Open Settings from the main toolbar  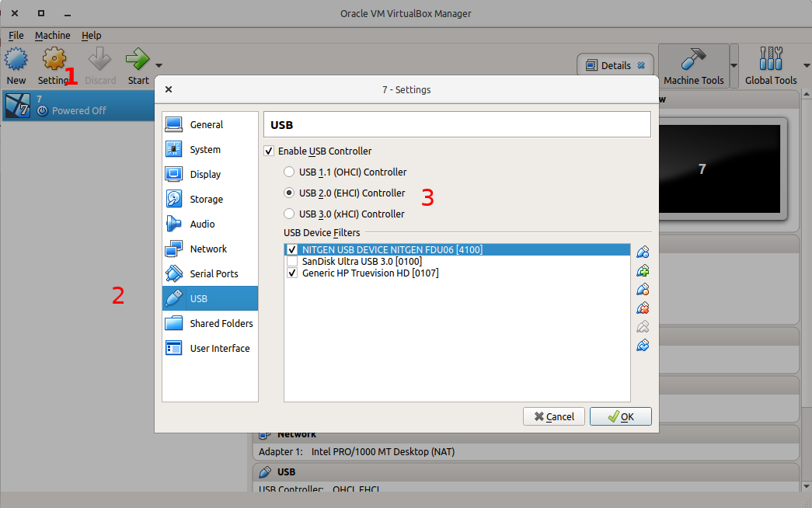pyautogui.click(x=54, y=66)
